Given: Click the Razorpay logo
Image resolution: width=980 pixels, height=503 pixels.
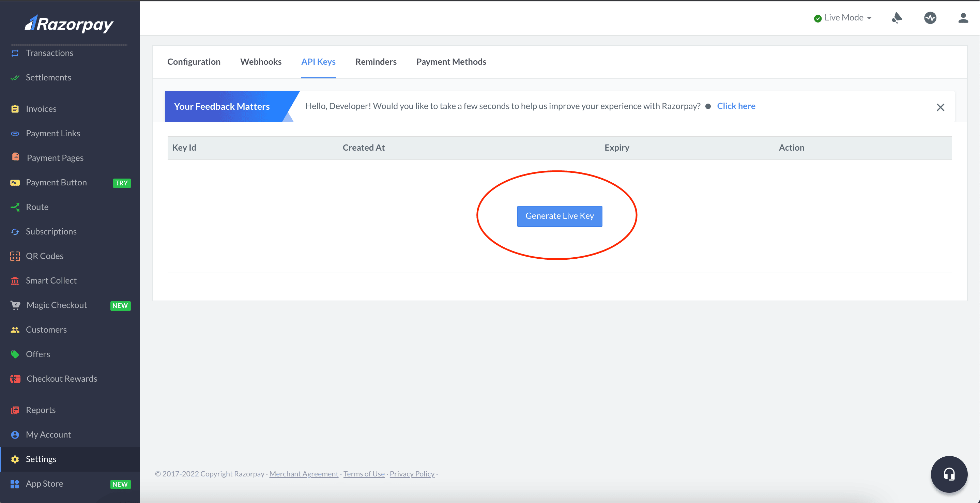Looking at the screenshot, I should tap(69, 24).
